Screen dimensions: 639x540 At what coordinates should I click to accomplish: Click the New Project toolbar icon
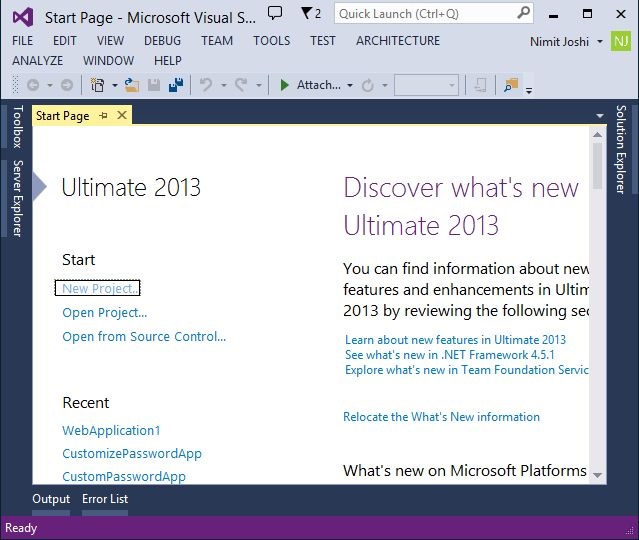pos(97,85)
